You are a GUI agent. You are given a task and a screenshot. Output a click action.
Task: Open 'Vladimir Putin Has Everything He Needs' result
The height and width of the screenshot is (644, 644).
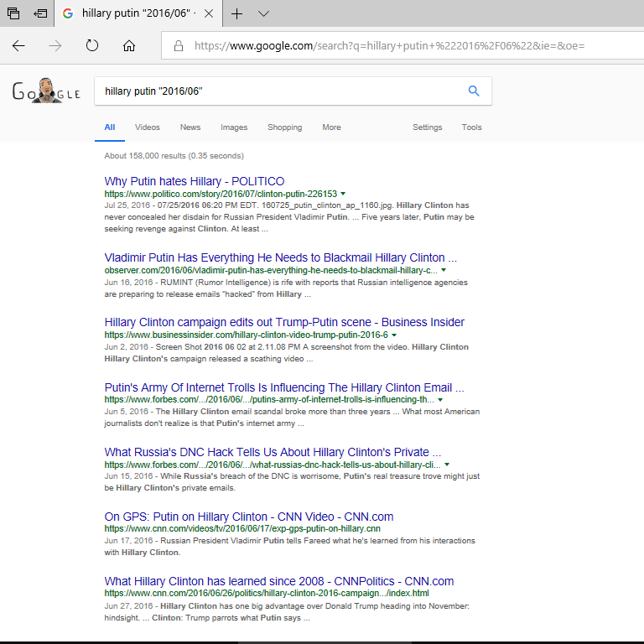coord(281,257)
